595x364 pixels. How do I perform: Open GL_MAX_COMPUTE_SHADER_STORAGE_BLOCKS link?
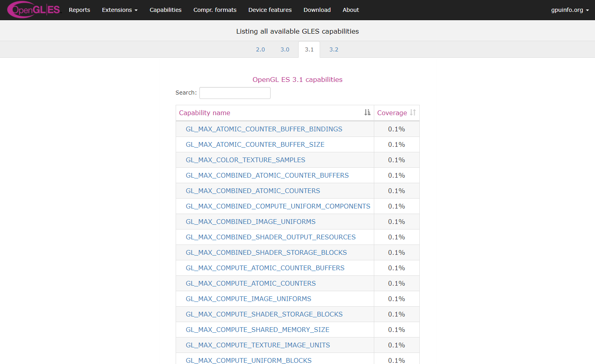coord(264,314)
